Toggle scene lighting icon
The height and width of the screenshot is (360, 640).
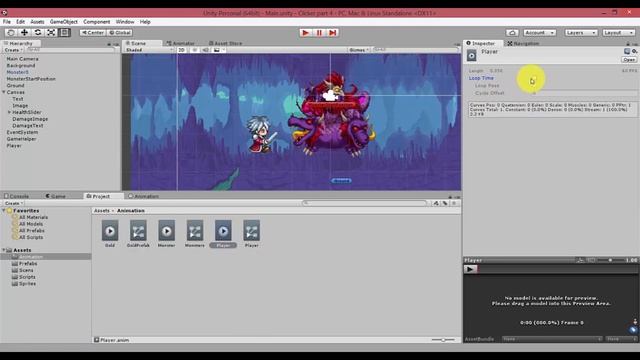(194, 50)
